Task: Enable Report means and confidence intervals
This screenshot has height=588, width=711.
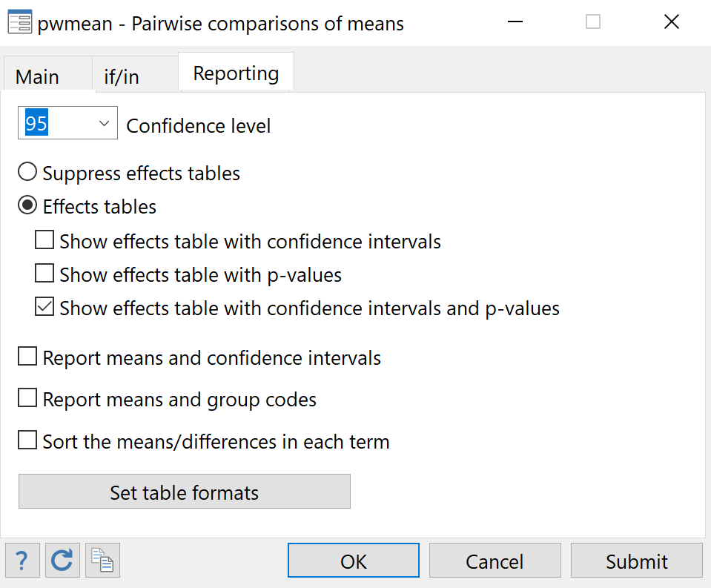Action: click(27, 356)
